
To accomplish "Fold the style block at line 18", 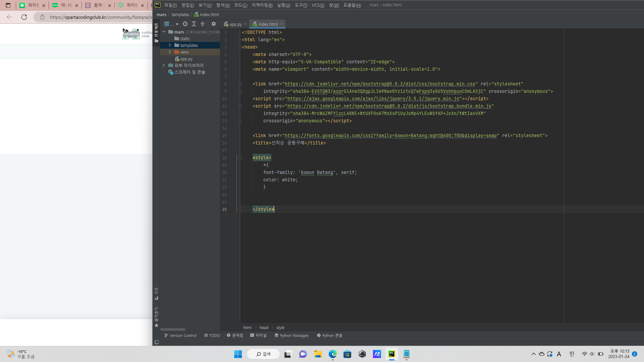I will [240, 158].
